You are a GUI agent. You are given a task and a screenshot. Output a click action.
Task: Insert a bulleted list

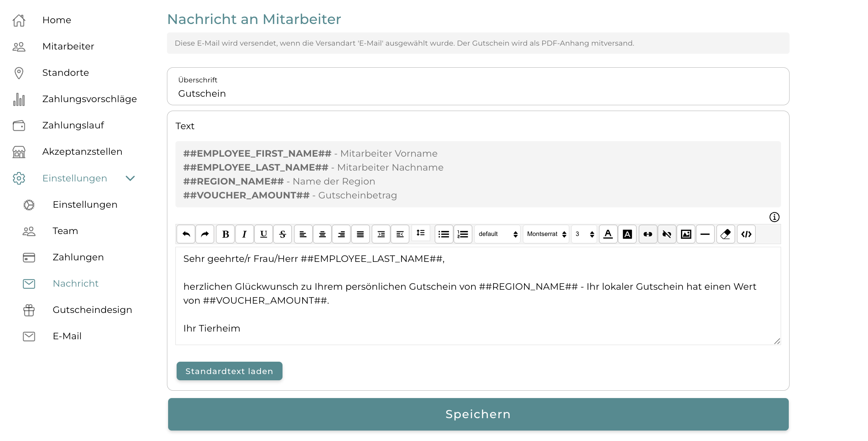[x=444, y=234]
